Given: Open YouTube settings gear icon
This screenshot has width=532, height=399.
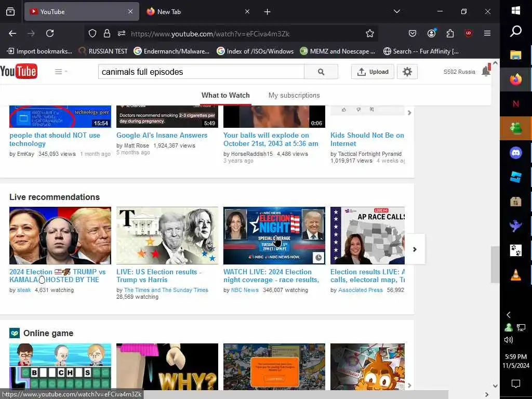Looking at the screenshot, I should [407, 72].
